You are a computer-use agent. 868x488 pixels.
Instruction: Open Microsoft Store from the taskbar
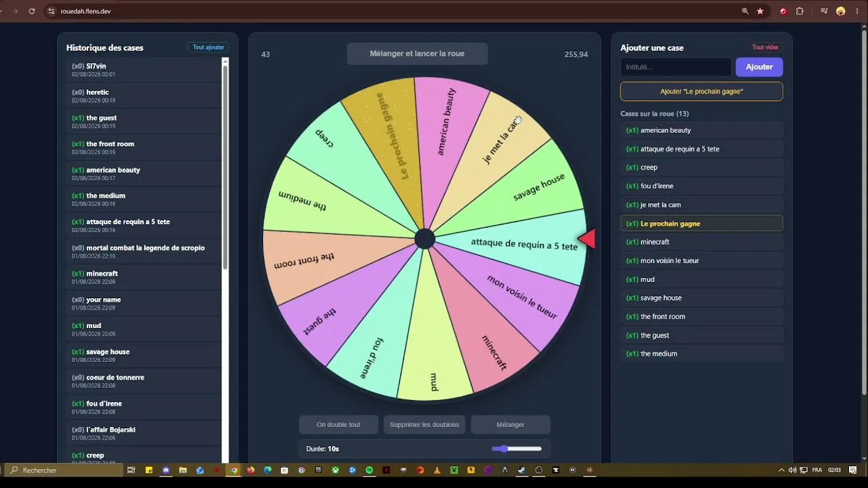tap(284, 470)
